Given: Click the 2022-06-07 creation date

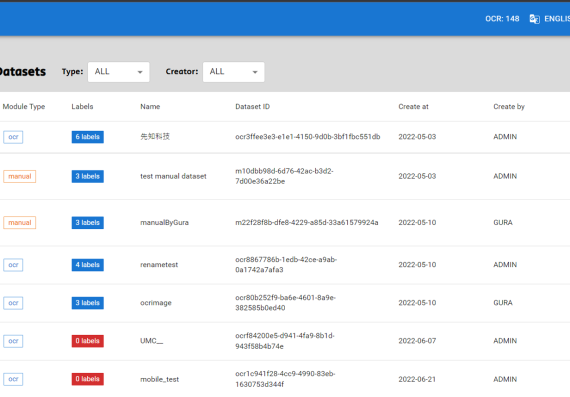Looking at the screenshot, I should coord(417,341).
